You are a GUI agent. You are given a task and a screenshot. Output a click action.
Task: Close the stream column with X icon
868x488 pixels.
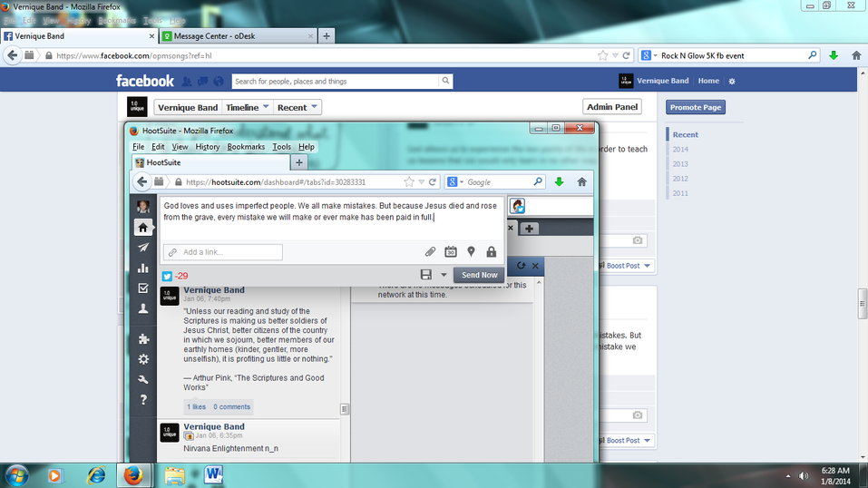[535, 266]
